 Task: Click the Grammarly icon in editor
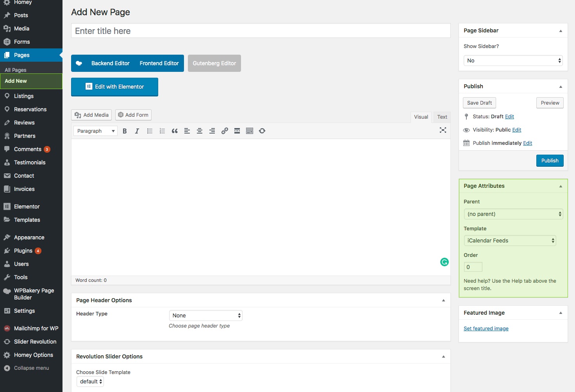[x=445, y=262]
